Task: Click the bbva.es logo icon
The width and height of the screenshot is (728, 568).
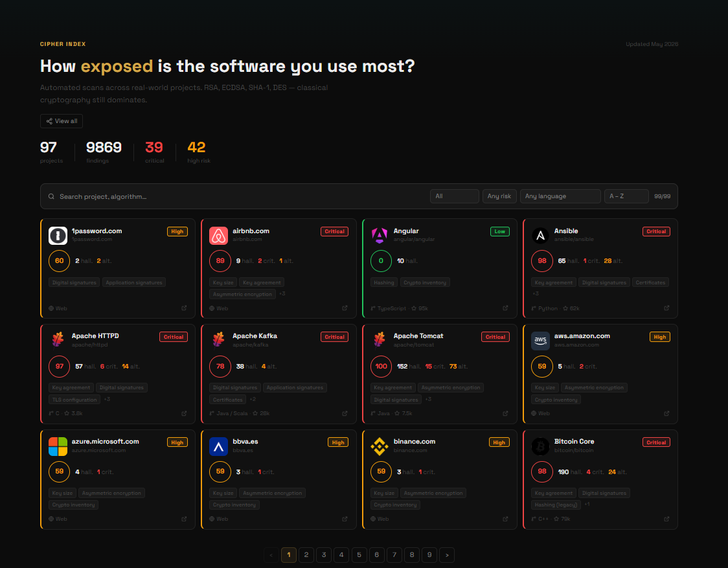Action: point(219,446)
